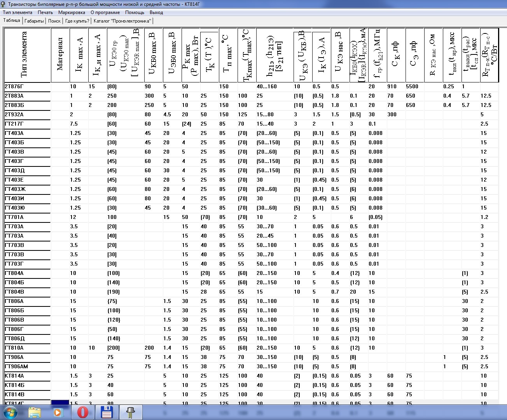Screen dimensions: 507x420
Task: Open the Каталог "Промэлектроника" tab
Action: pos(122,21)
